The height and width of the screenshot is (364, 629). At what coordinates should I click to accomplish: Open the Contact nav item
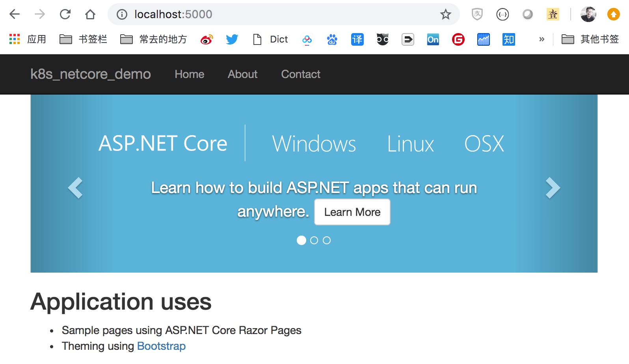coord(301,74)
